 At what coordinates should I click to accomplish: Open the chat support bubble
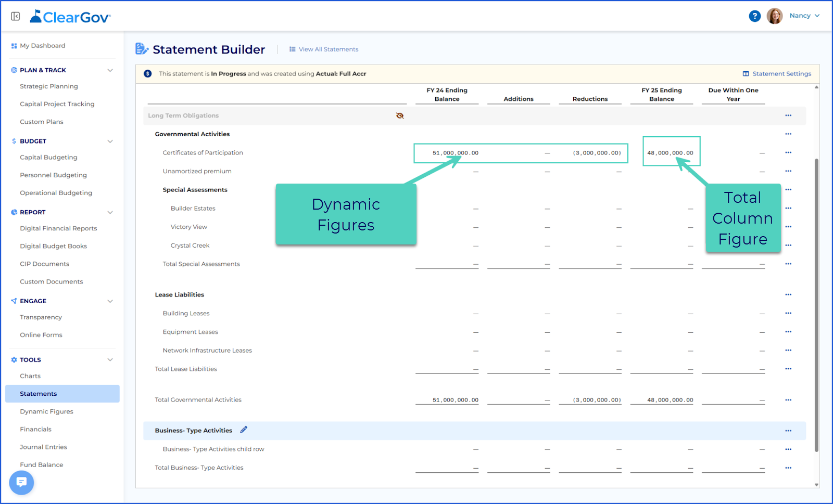[x=21, y=483]
